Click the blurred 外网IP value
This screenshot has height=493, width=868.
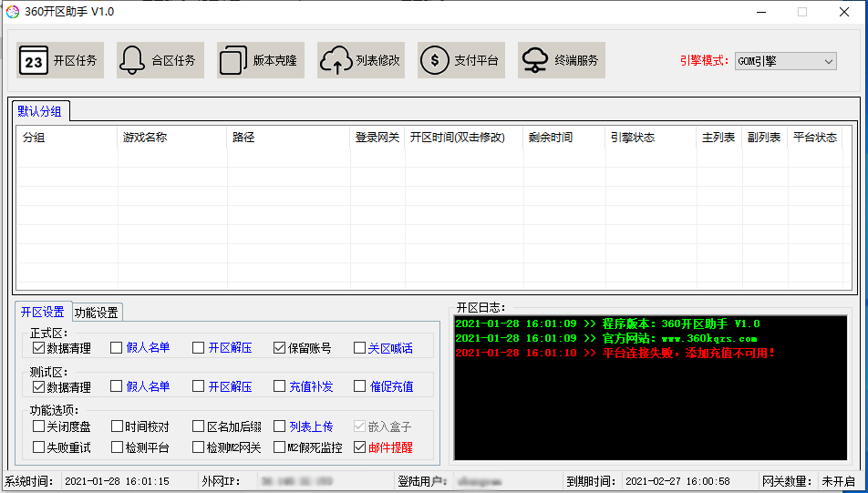click(x=298, y=481)
